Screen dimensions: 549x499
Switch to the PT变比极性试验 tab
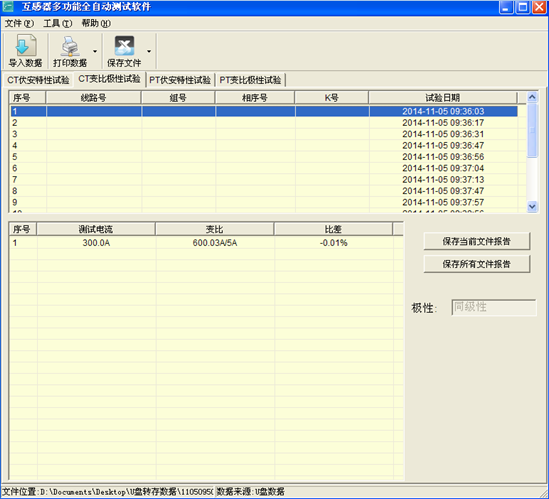[x=250, y=80]
